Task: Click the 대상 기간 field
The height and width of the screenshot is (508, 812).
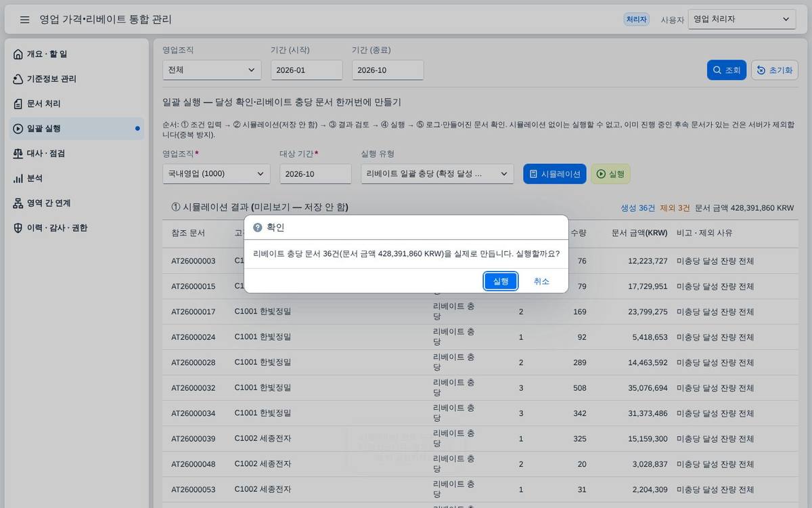Action: point(315,174)
